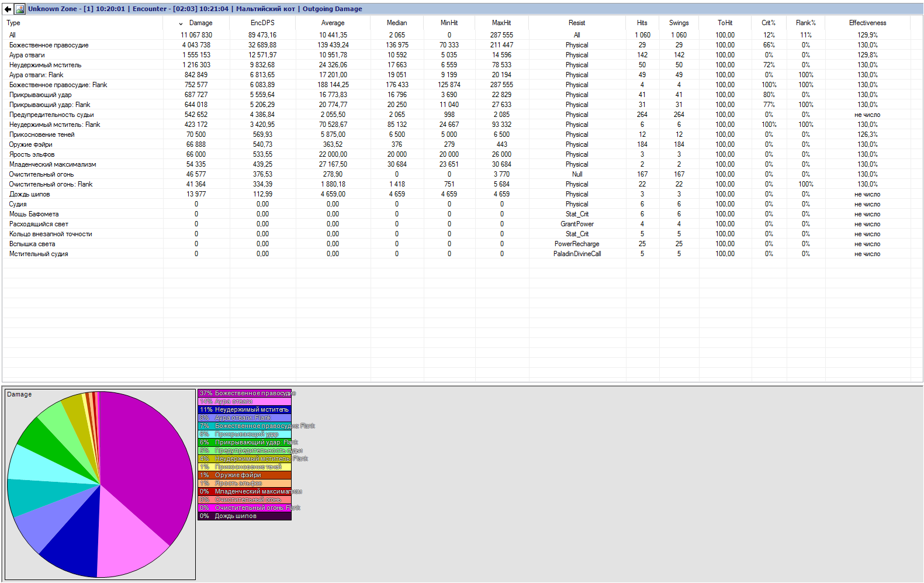The image size is (924, 583).
Task: Click the title bar text Outgoing Damage
Action: (x=332, y=9)
